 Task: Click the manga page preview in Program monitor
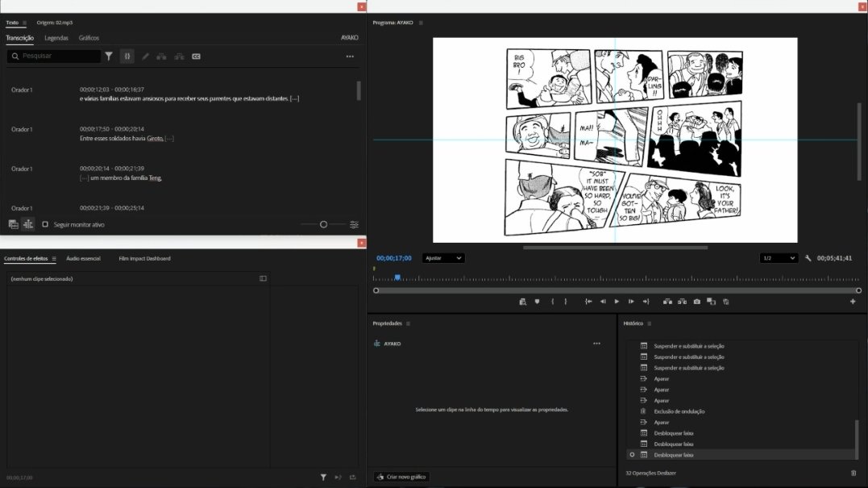(615, 140)
